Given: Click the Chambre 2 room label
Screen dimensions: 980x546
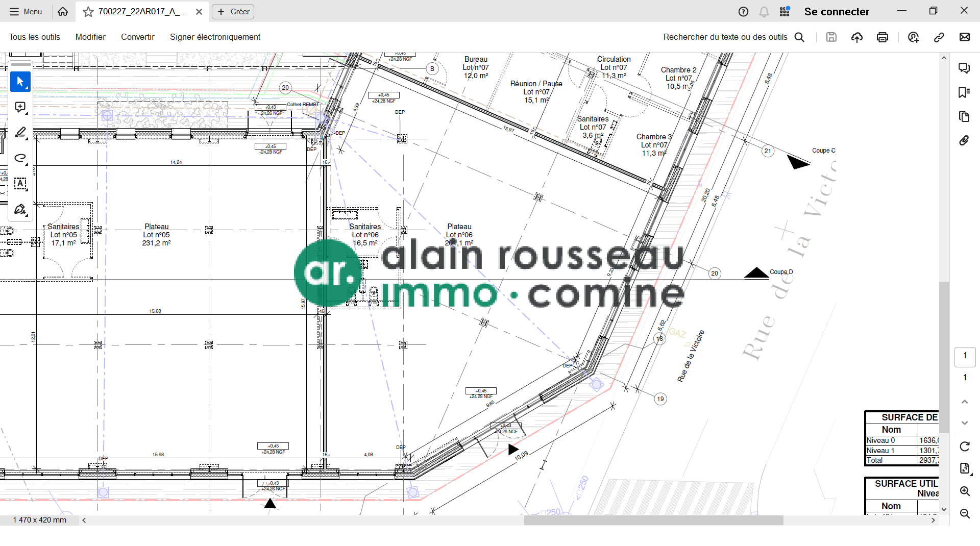Looking at the screenshot, I should (x=678, y=78).
